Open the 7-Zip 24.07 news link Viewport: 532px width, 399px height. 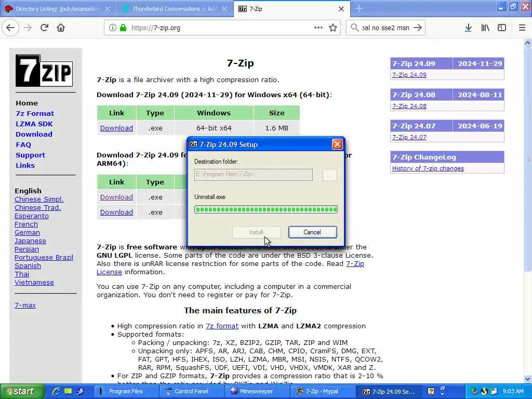[409, 137]
